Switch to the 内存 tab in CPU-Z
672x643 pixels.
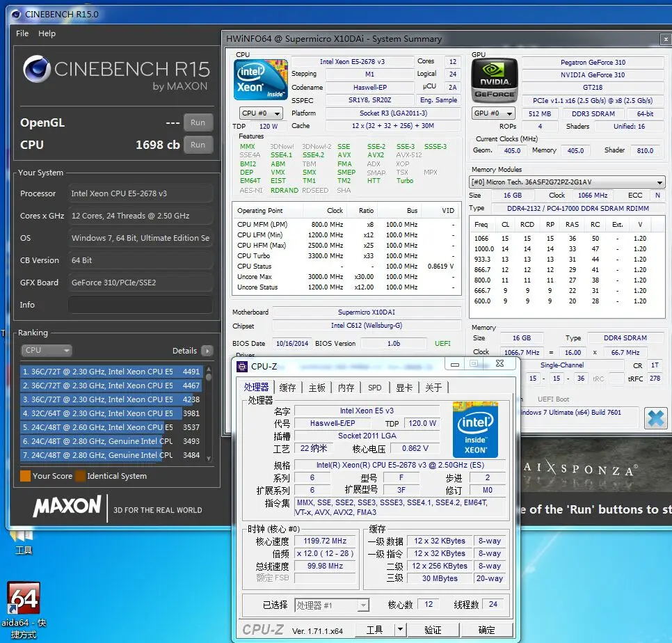point(346,388)
